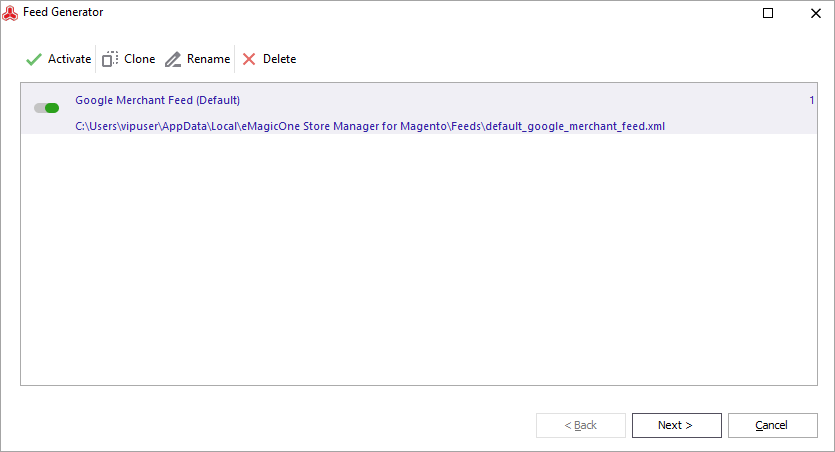Maximize the Feed Generator window
This screenshot has width=835, height=452.
[x=768, y=13]
